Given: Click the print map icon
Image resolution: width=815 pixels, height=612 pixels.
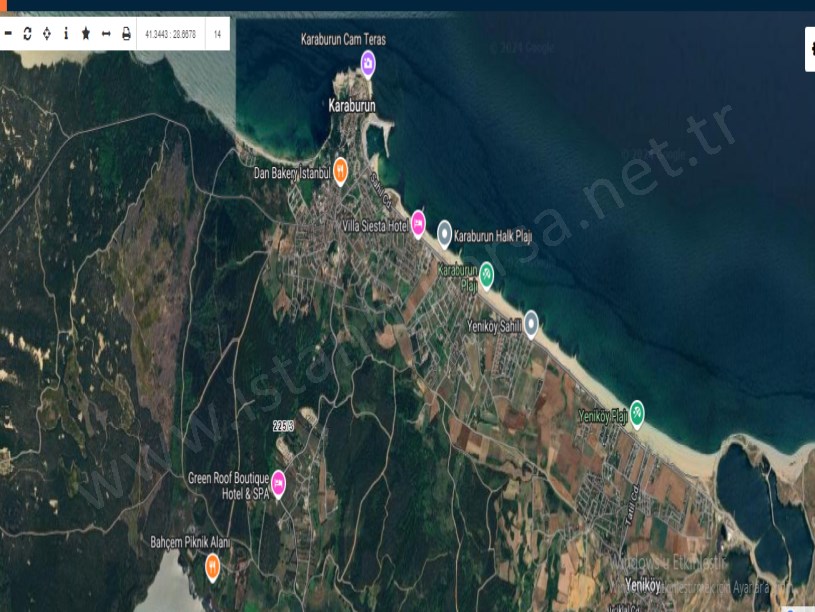Looking at the screenshot, I should (126, 34).
